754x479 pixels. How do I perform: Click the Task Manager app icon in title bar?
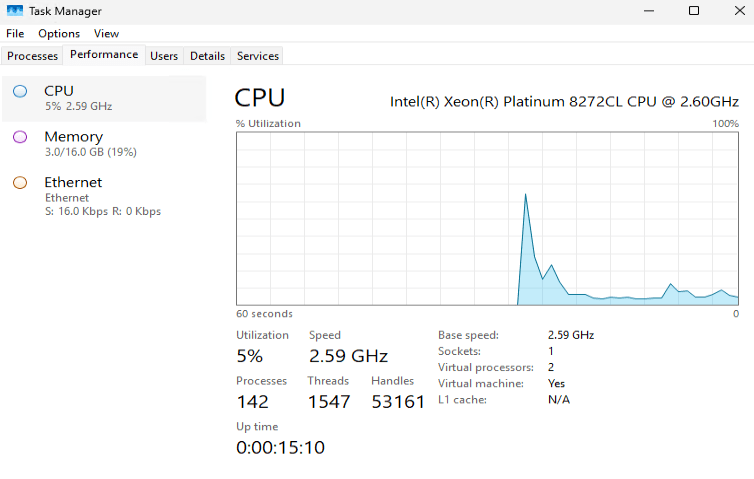pyautogui.click(x=15, y=11)
